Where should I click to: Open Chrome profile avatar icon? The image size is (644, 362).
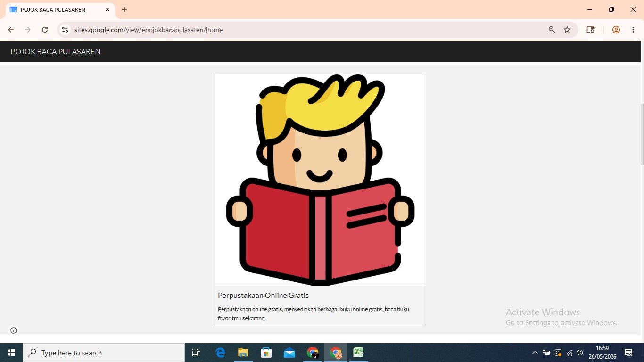pyautogui.click(x=616, y=30)
